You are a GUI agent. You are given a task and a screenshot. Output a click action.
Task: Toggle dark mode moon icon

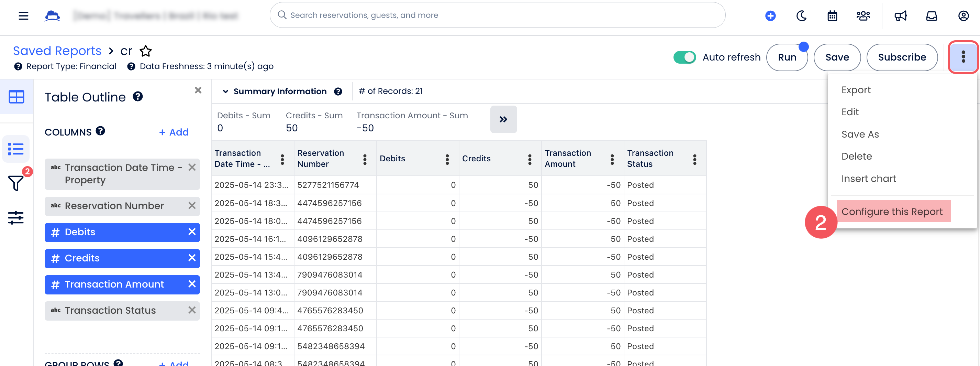(x=801, y=15)
